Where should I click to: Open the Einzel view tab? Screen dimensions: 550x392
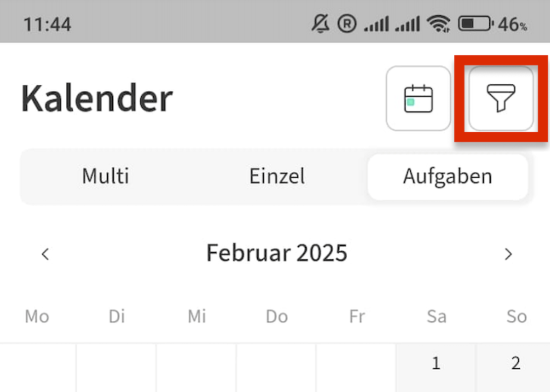(x=277, y=176)
